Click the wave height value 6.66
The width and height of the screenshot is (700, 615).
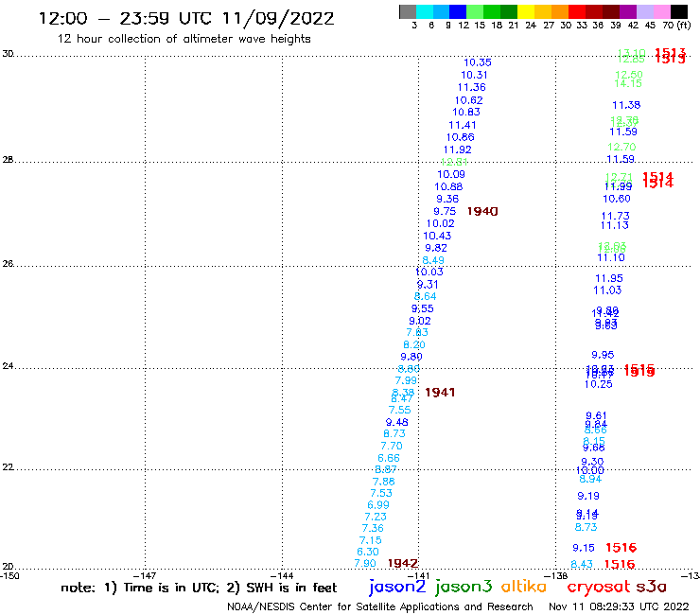click(389, 458)
